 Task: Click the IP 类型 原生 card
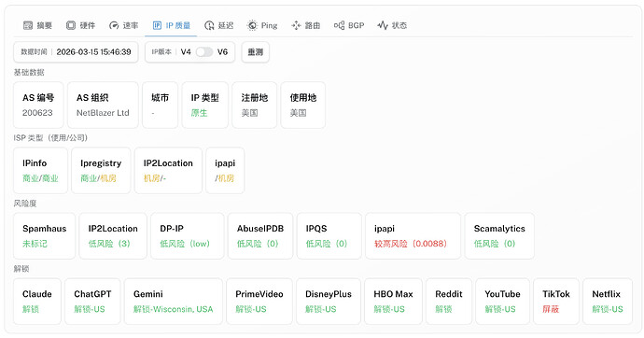point(205,106)
